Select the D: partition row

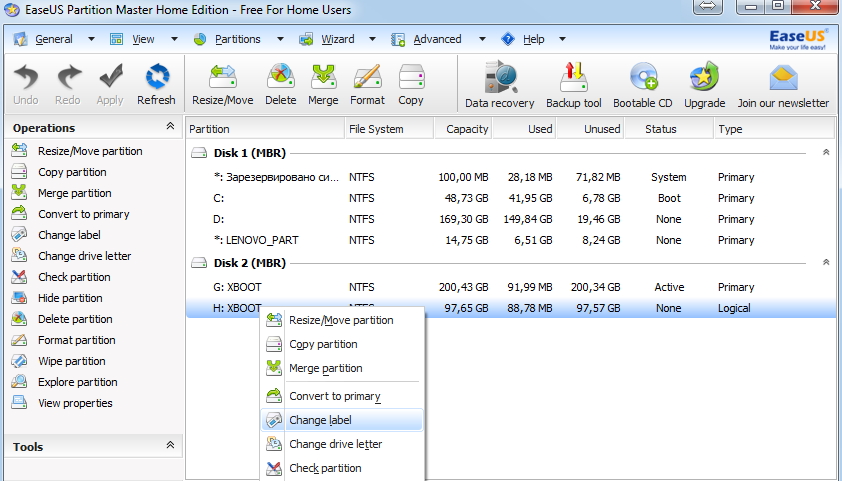tap(510, 219)
